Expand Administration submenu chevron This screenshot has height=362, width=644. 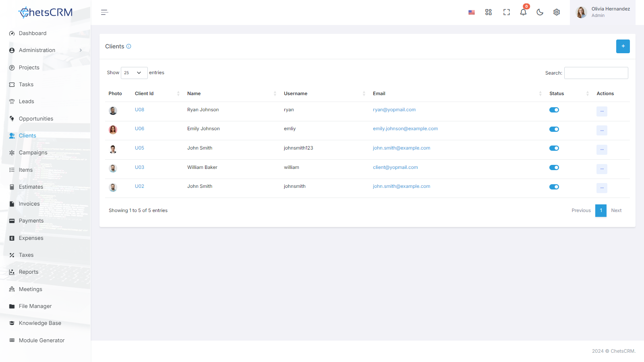click(x=81, y=50)
